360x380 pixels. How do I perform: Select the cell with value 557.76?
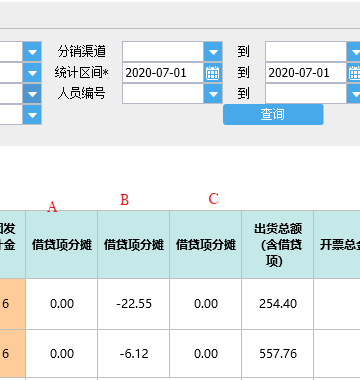click(x=278, y=354)
